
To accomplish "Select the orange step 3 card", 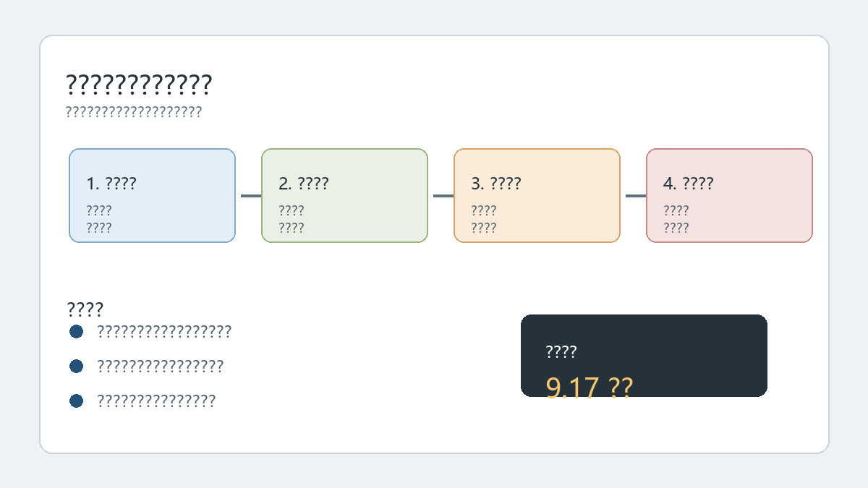I will click(x=537, y=195).
